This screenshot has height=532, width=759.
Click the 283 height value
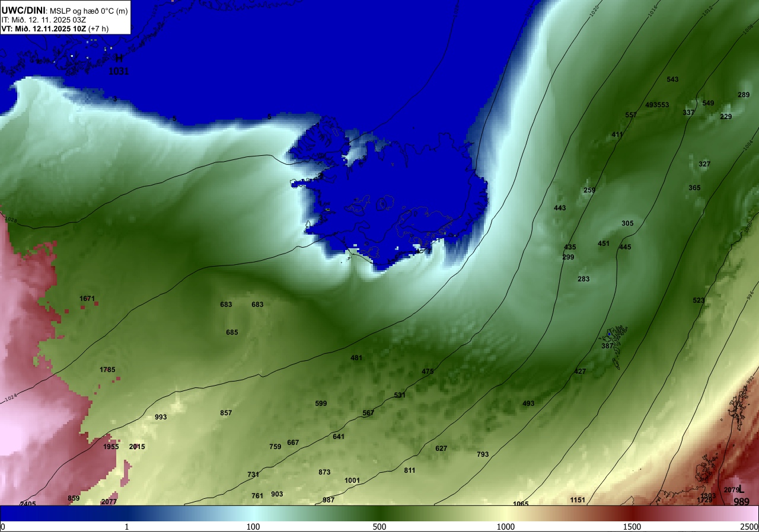click(583, 279)
